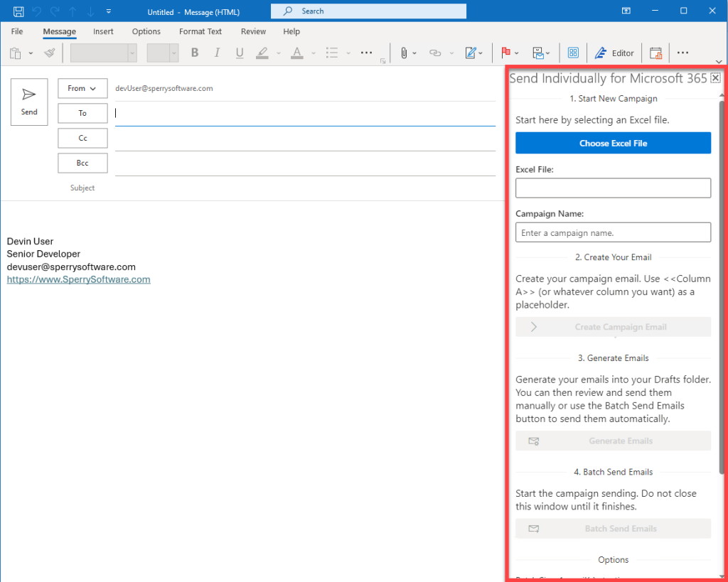This screenshot has height=582, width=728.
Task: Insert a link with the link icon
Action: point(434,53)
